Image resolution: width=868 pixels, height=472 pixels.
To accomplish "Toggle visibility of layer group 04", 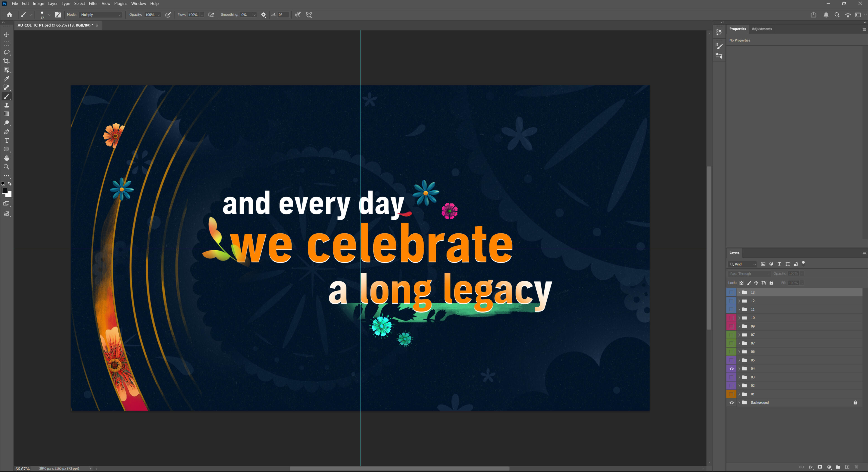I will (x=732, y=369).
